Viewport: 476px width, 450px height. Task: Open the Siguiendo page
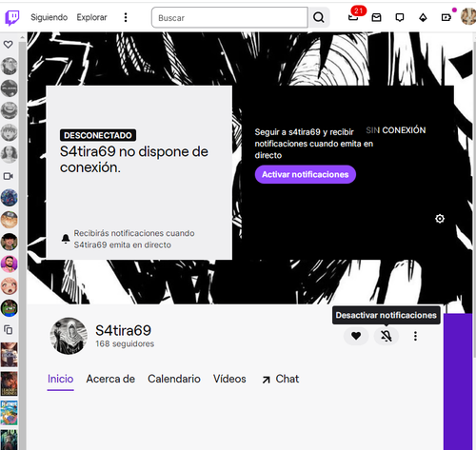[49, 17]
